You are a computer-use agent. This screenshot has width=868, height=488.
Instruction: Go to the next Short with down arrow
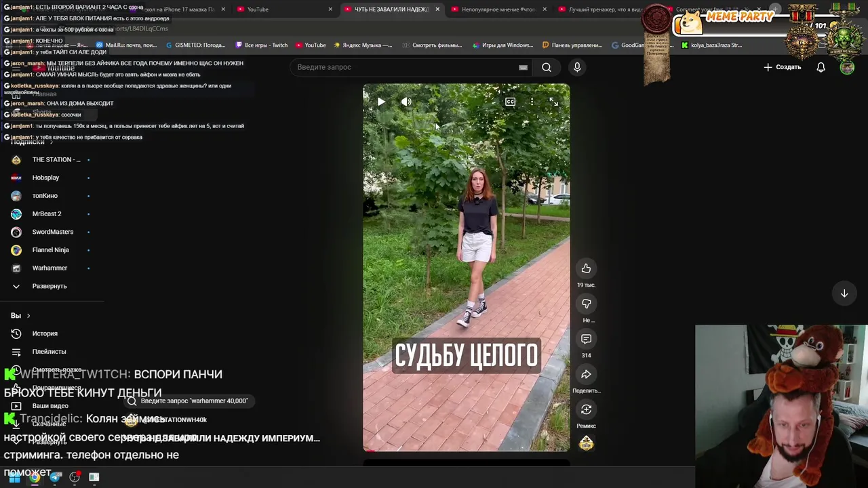pos(844,293)
